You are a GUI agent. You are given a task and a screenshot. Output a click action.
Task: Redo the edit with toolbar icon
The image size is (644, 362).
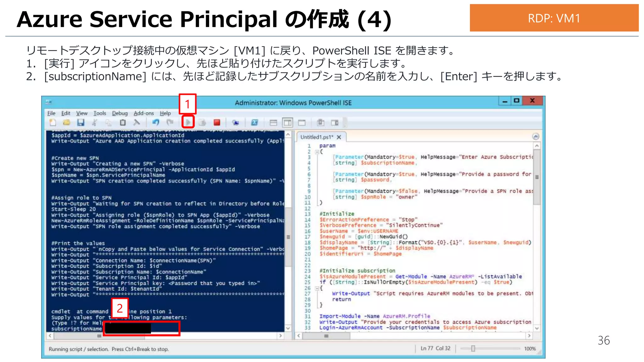[x=170, y=123]
